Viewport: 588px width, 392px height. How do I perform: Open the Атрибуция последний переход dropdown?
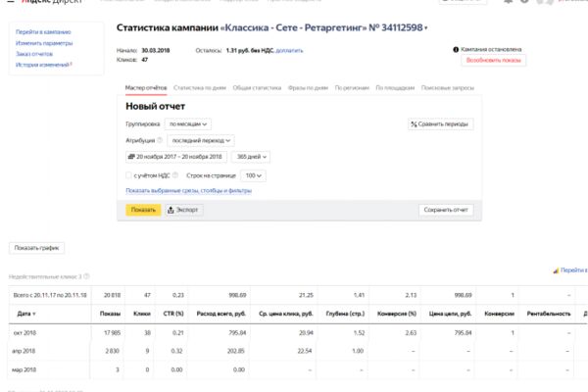tap(201, 140)
